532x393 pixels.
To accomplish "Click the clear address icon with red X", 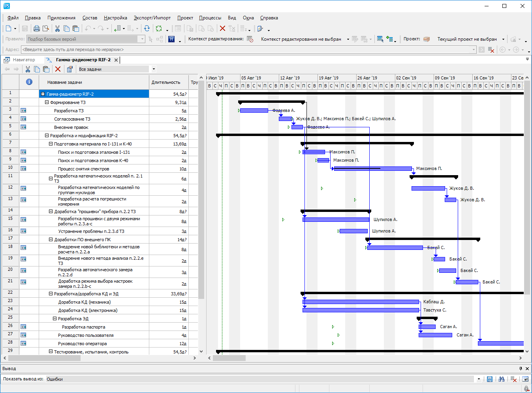I will (491, 50).
